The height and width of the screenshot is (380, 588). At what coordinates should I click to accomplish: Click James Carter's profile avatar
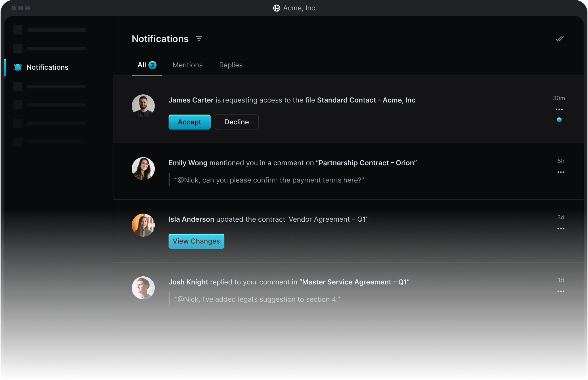pos(143,106)
